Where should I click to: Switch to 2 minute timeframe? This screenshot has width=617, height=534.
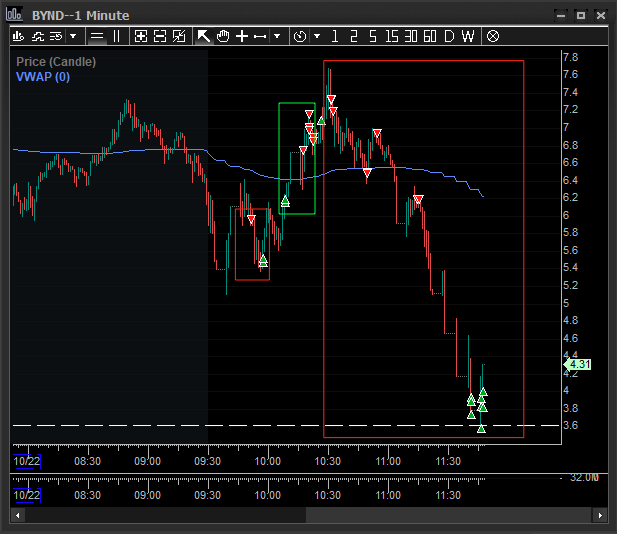point(354,37)
